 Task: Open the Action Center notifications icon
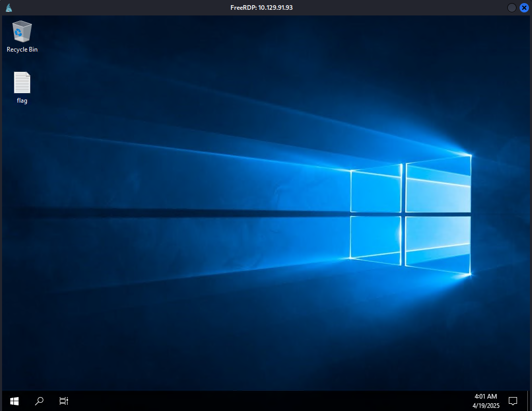(x=513, y=401)
